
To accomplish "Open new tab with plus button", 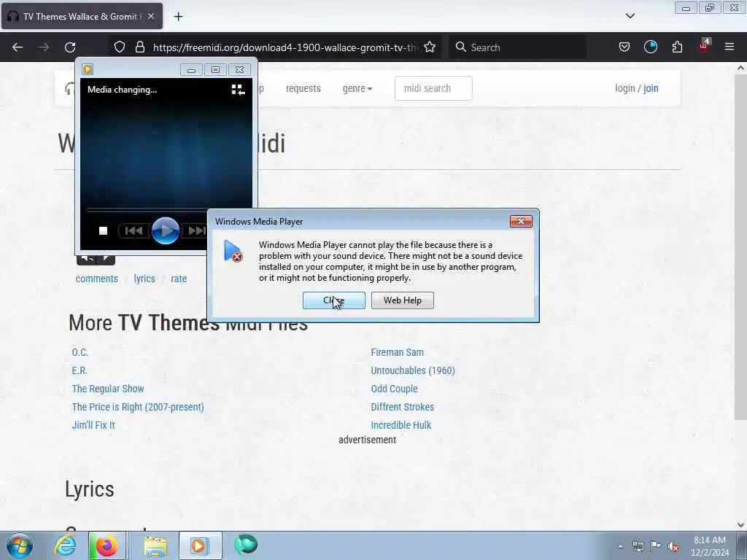I will (x=178, y=17).
